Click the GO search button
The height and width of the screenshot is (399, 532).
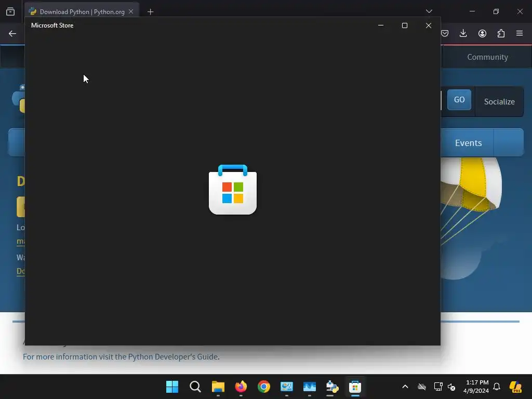459,100
